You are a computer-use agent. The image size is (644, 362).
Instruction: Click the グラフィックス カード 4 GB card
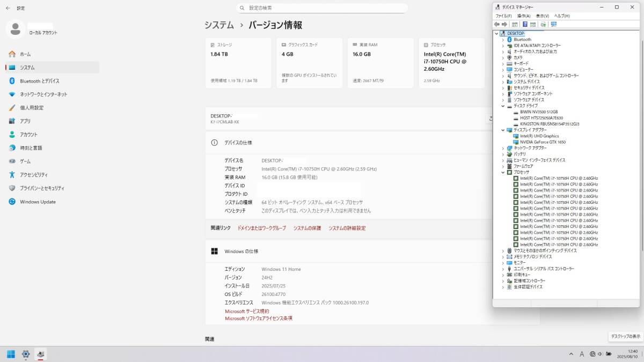tap(310, 63)
